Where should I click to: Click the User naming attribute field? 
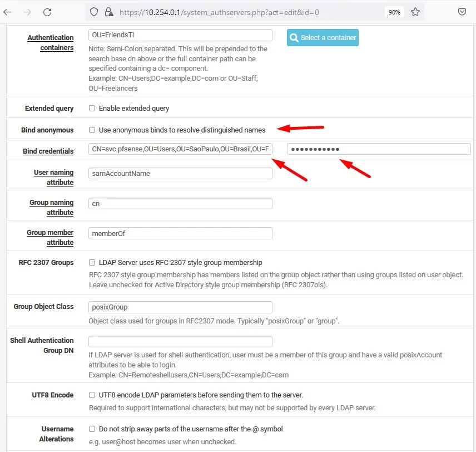click(x=180, y=174)
